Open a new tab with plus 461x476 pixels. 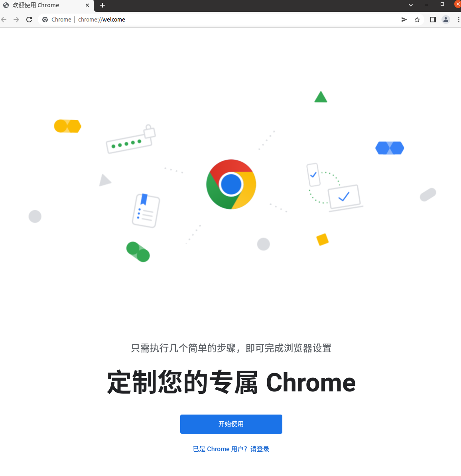(x=102, y=5)
